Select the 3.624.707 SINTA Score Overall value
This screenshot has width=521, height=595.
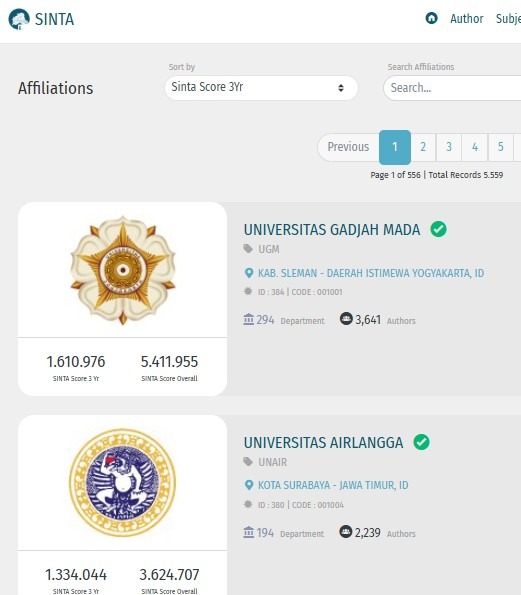point(169,575)
